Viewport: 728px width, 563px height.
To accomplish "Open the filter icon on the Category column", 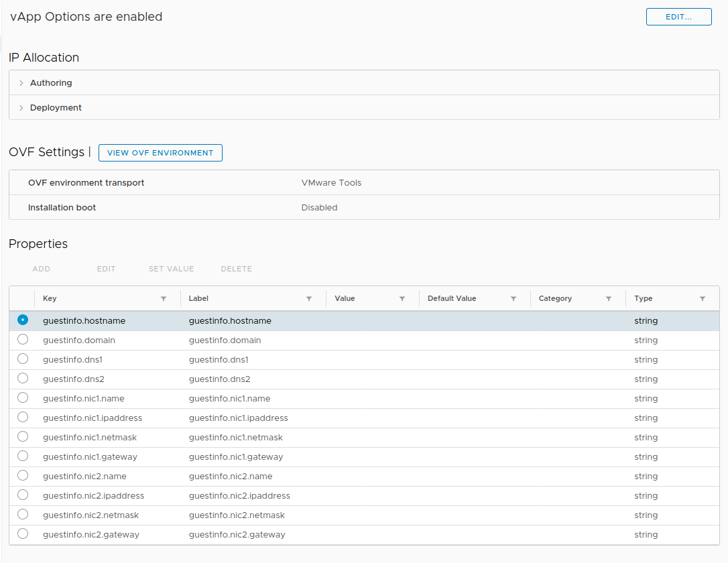I will point(609,298).
